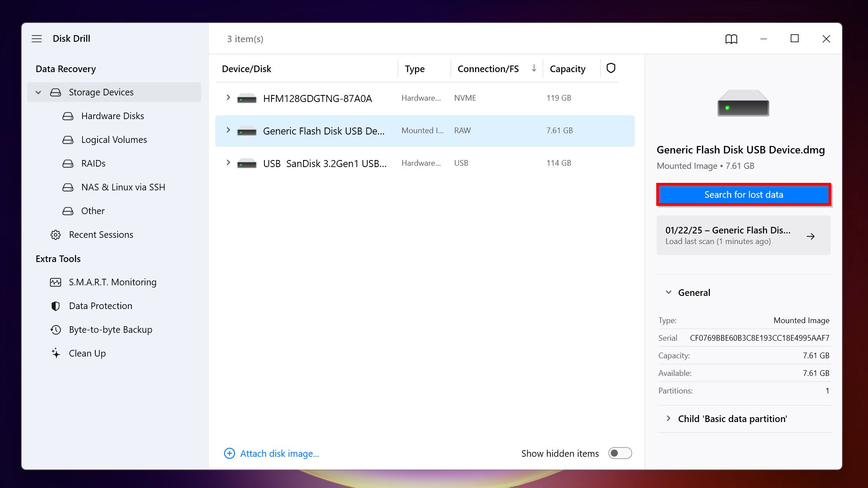Click the Clean Up sparkle icon
Screen dimensions: 868x488
56,353
